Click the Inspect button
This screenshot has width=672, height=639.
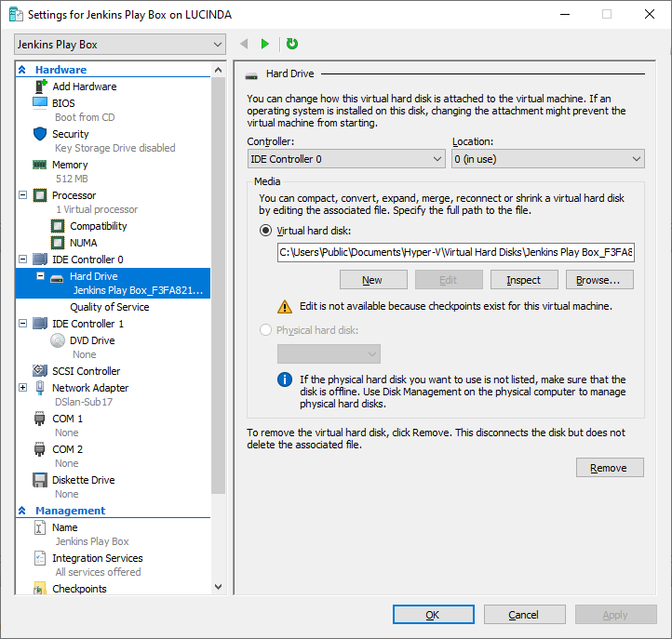pos(524,280)
